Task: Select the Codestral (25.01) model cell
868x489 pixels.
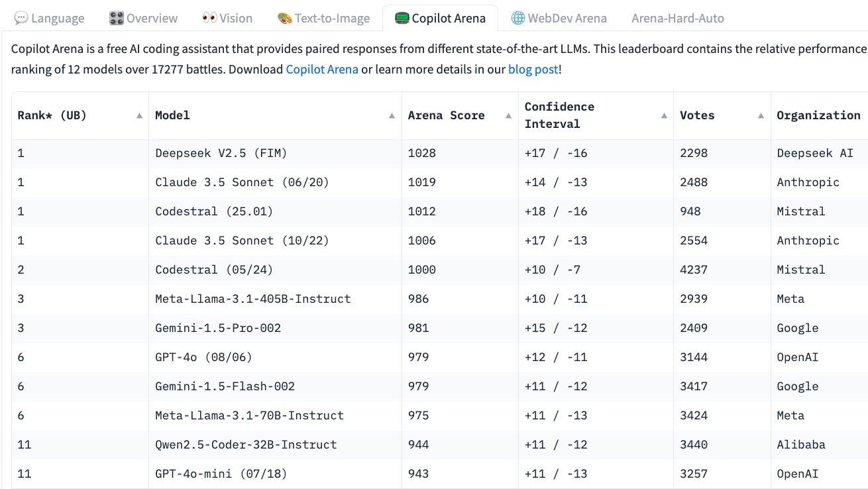Action: [275, 211]
